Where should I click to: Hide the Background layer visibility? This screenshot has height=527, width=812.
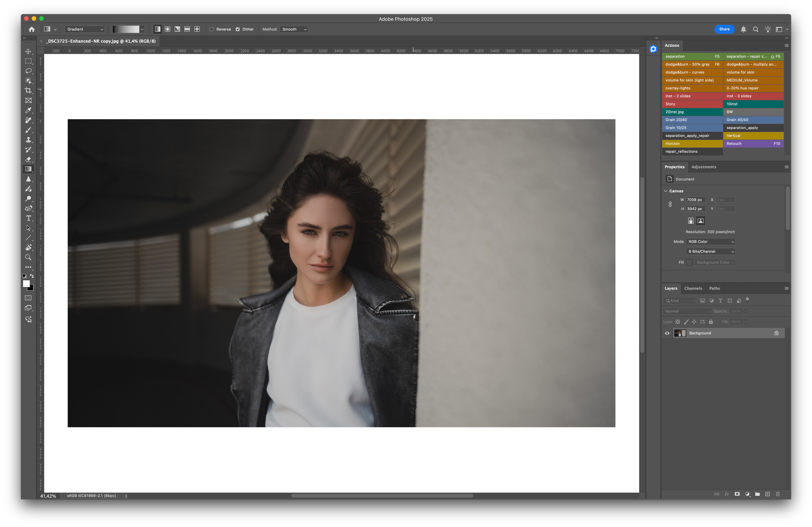click(667, 333)
